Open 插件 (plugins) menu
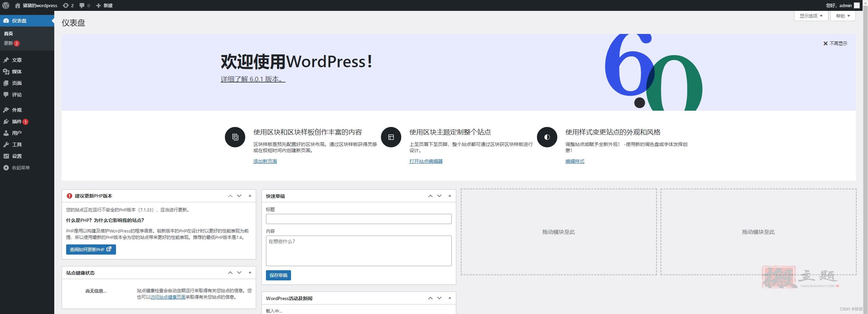The image size is (868, 314). (27, 122)
